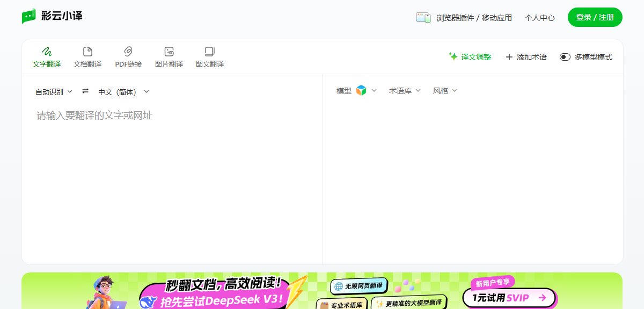Switch to the 文字翻译 tab
644x309 pixels.
tap(47, 57)
